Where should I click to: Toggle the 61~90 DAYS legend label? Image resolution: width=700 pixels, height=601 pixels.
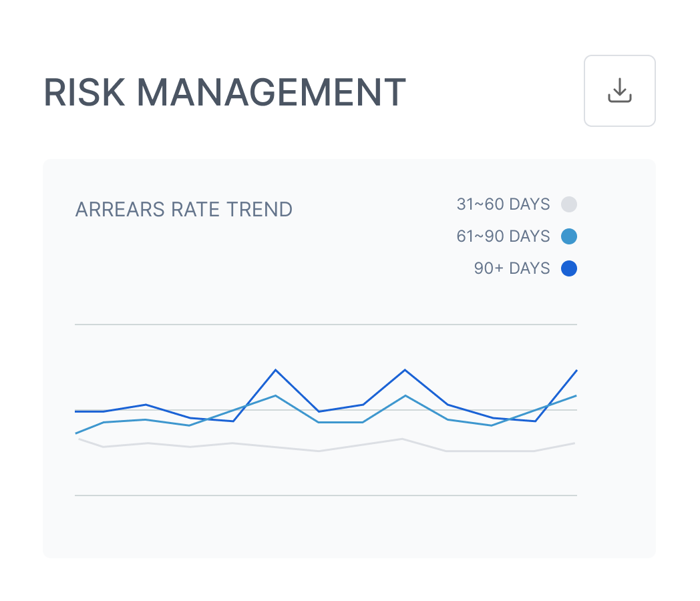point(503,236)
